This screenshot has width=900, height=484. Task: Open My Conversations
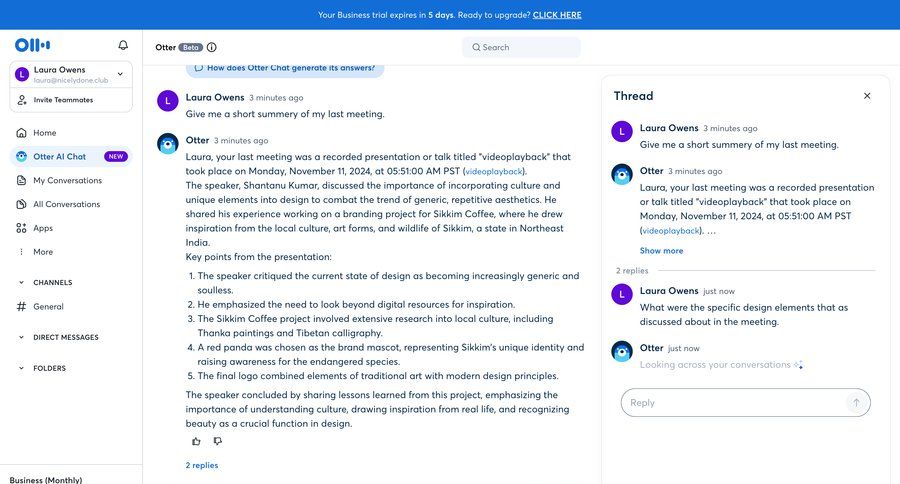point(71,180)
